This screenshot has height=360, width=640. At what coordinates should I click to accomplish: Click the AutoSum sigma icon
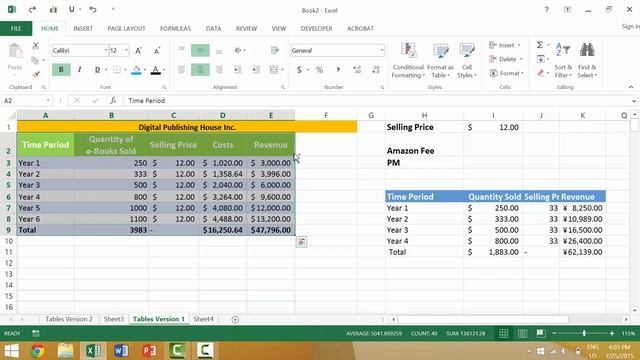(540, 45)
